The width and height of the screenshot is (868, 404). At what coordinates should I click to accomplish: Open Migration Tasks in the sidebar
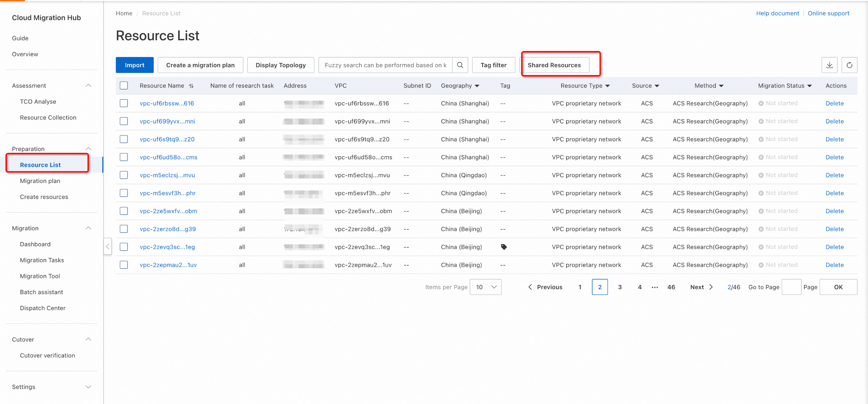pos(42,260)
